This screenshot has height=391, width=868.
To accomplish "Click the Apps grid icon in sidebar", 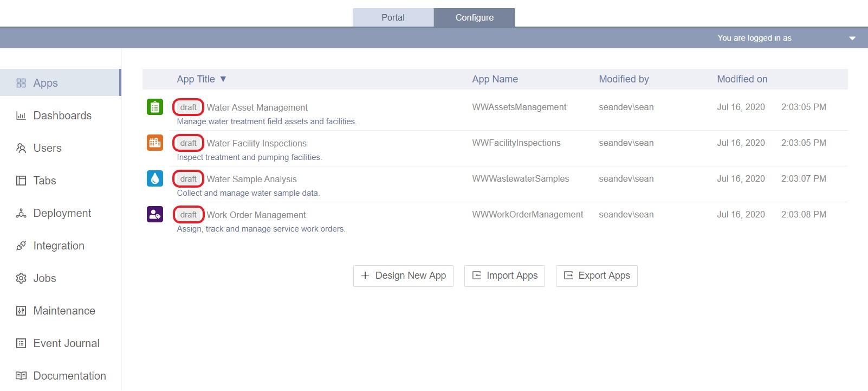I will (x=21, y=83).
